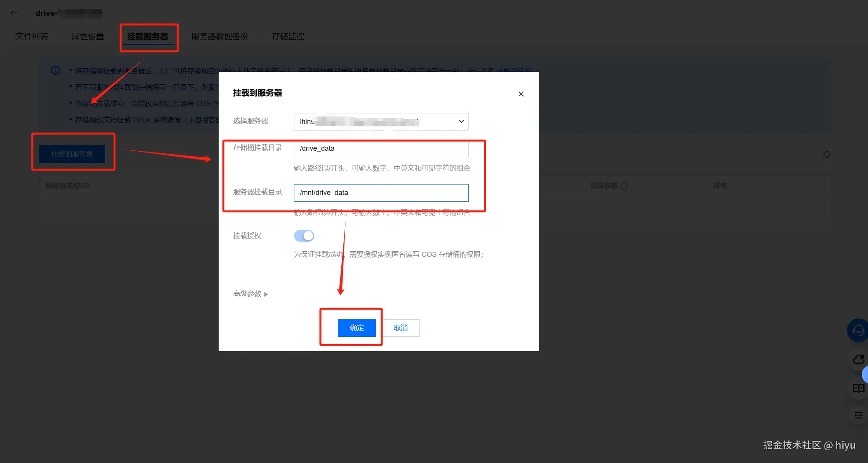
Task: Expand the 高级参数 section
Action: pos(250,294)
